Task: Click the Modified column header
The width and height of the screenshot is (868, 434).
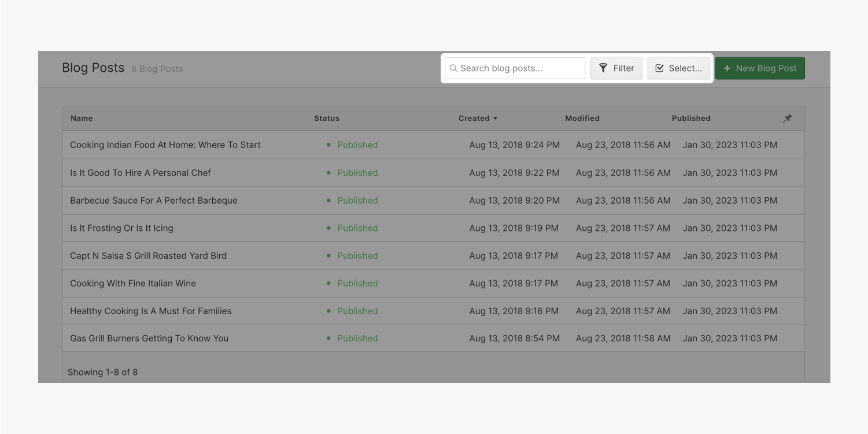Action: point(582,118)
